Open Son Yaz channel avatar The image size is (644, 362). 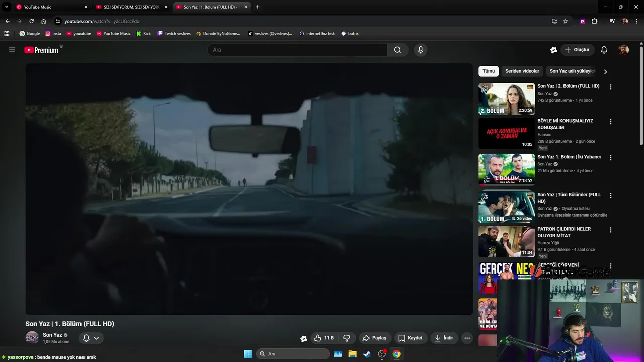tap(32, 338)
